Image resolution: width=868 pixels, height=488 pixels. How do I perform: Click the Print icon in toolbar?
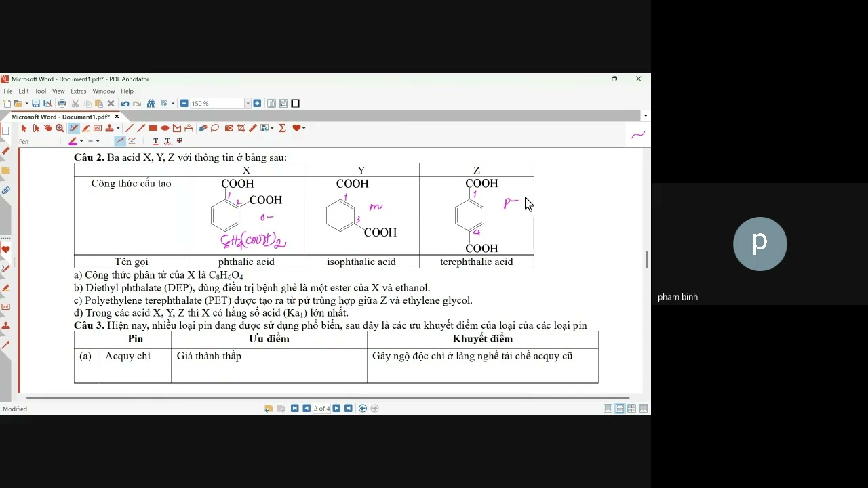pos(62,104)
